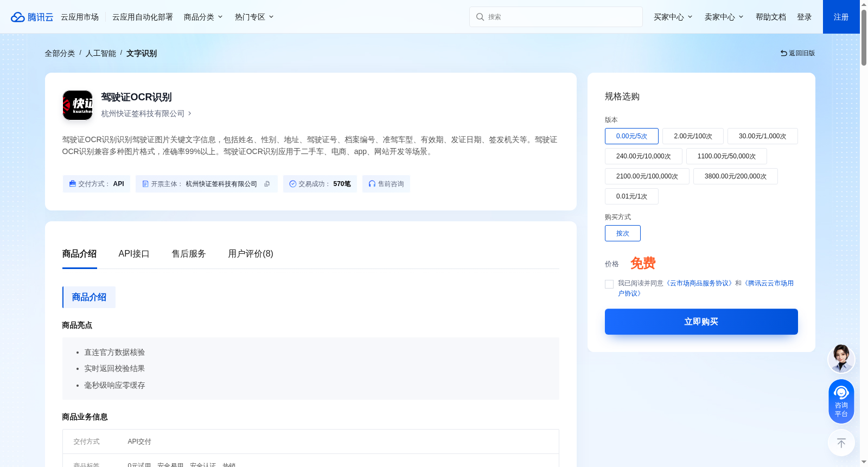The image size is (868, 467).
Task: Select the 3800.00元/200,000次 package
Action: (x=735, y=176)
